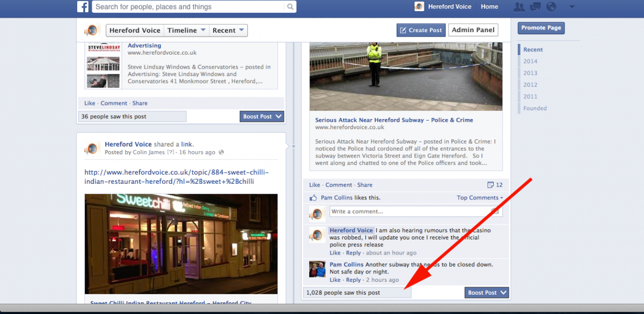Click the word link in shared a link
The image size is (644, 314).
[187, 144]
